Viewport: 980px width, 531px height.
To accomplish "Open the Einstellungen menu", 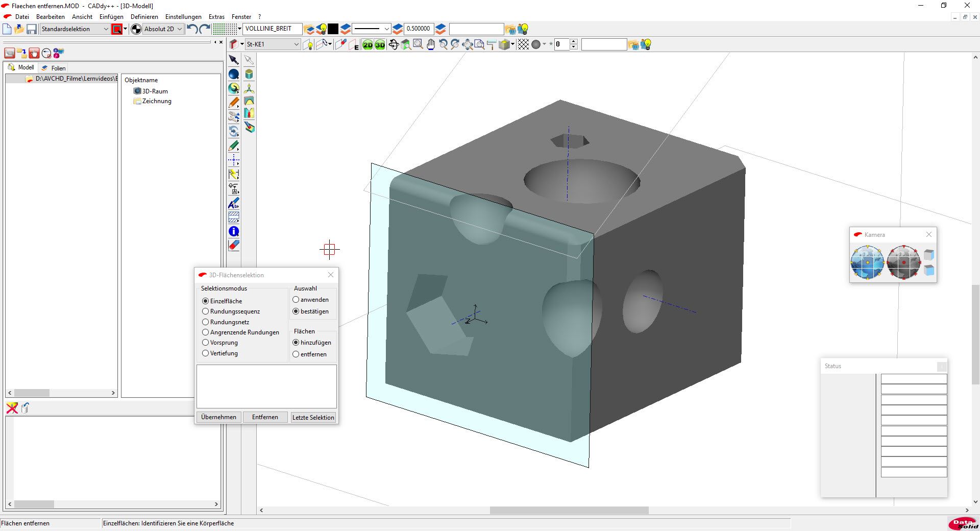I will point(183,17).
